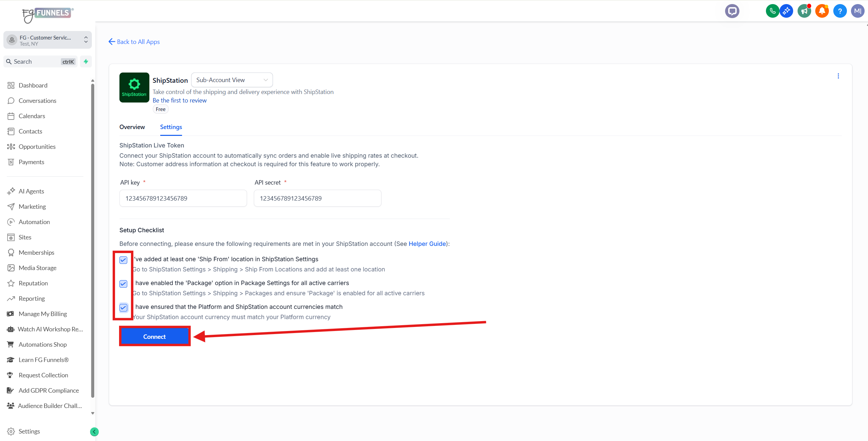This screenshot has width=868, height=441.
Task: Expand the FG - Customer Service account switcher
Action: click(x=48, y=40)
